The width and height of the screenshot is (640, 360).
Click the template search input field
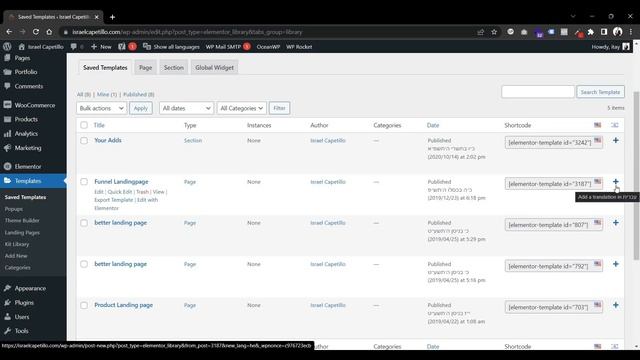coord(538,92)
